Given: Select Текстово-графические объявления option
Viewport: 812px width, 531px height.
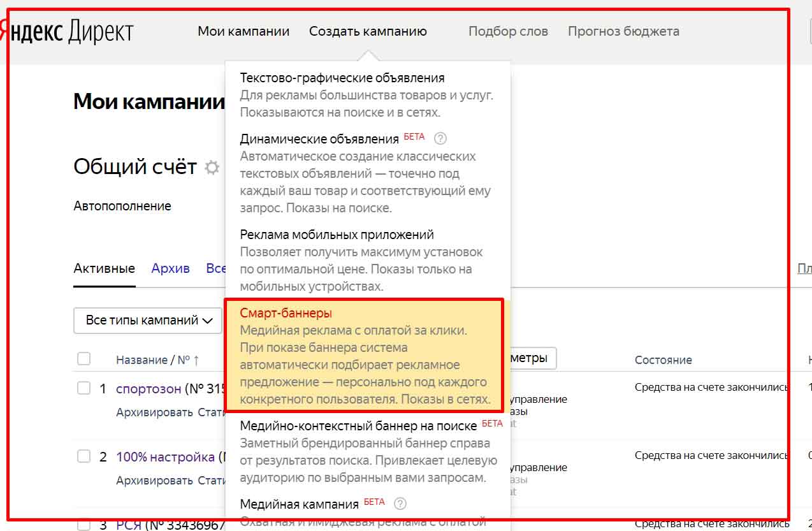Looking at the screenshot, I should click(x=342, y=78).
